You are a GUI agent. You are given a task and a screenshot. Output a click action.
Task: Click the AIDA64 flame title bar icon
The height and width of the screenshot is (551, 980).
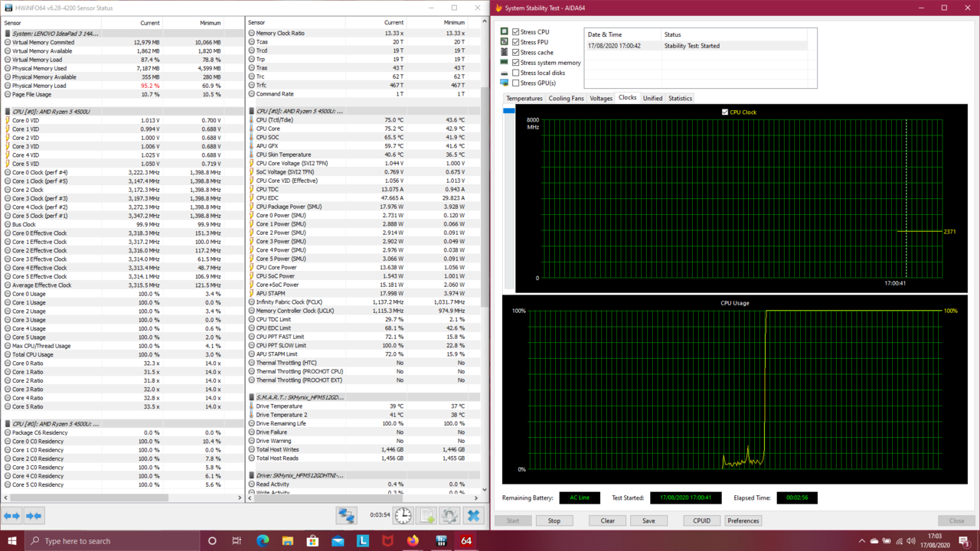[x=499, y=8]
